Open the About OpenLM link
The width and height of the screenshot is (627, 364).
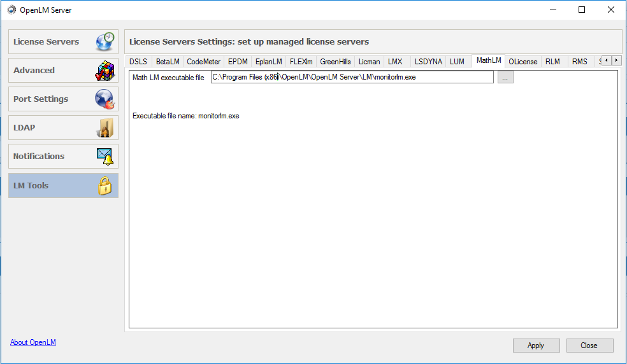[33, 342]
